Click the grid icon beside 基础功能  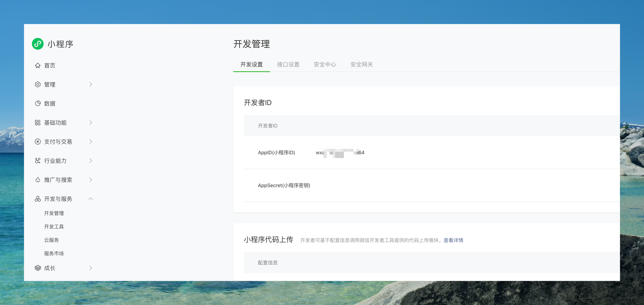point(38,123)
